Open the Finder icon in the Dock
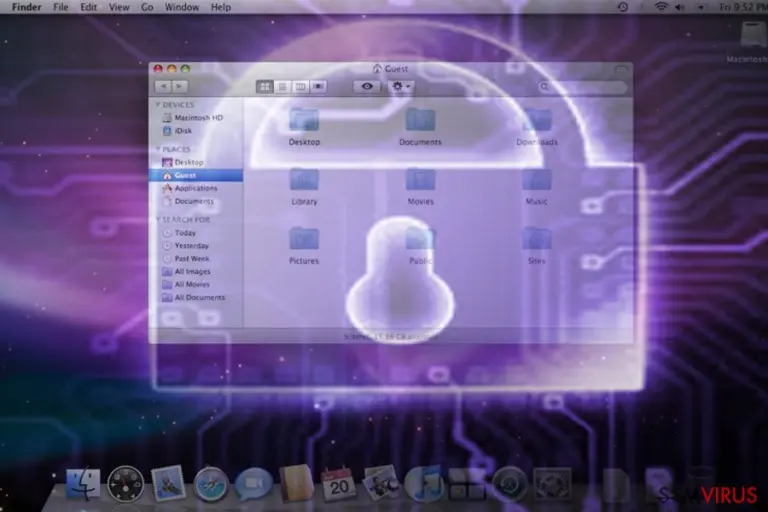This screenshot has width=768, height=512. 83,484
